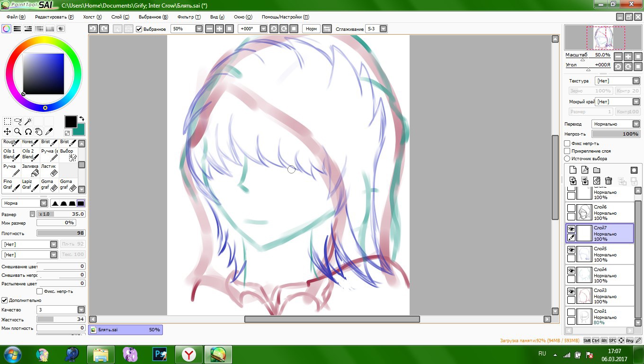Open the 50% zoom dropdown
This screenshot has width=644, height=364.
(199, 29)
